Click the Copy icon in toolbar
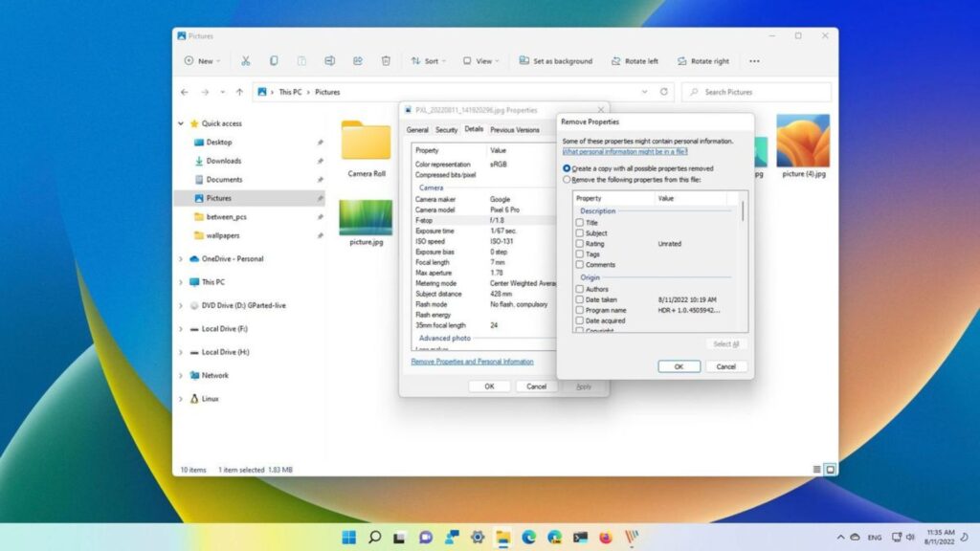980x551 pixels. [274, 61]
